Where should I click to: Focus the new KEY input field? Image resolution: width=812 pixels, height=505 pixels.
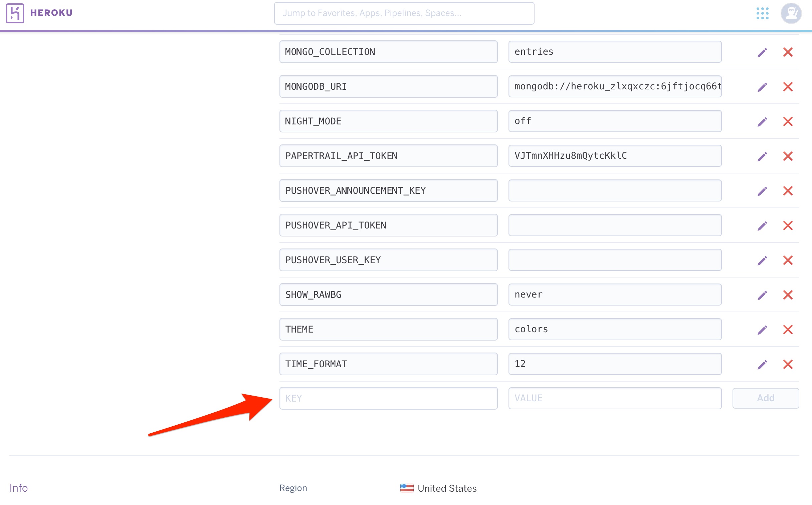(x=388, y=398)
